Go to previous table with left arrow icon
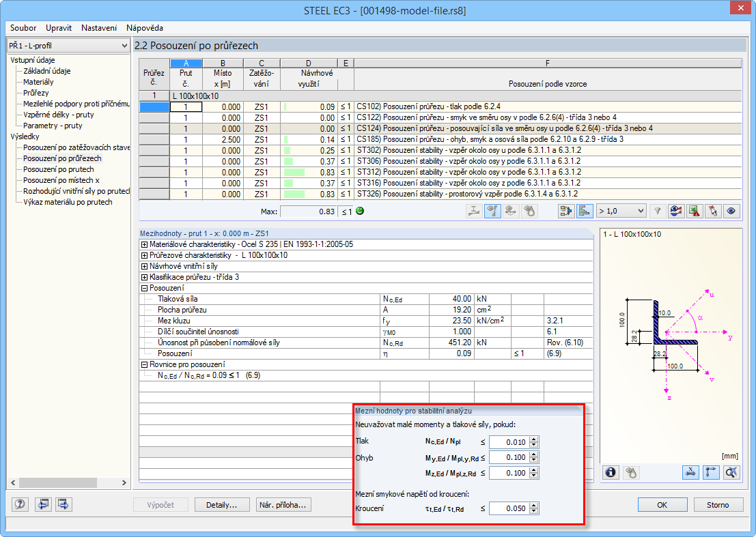This screenshot has height=537, width=756. 44,504
